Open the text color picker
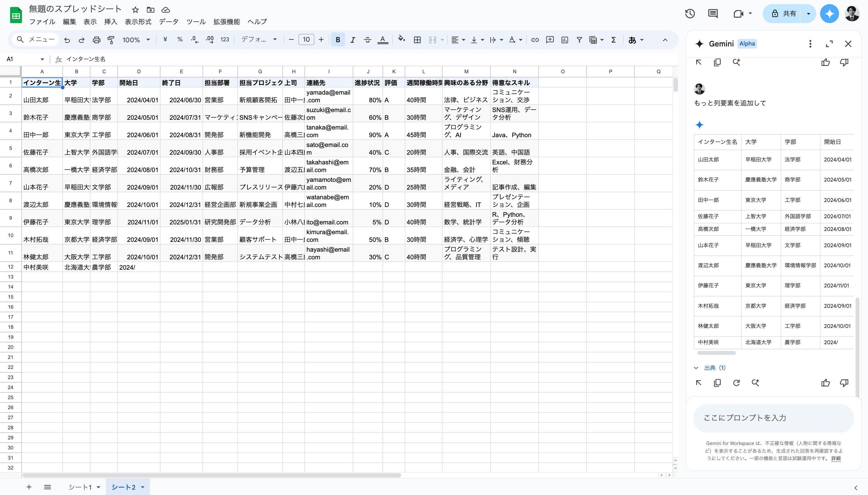 click(383, 40)
